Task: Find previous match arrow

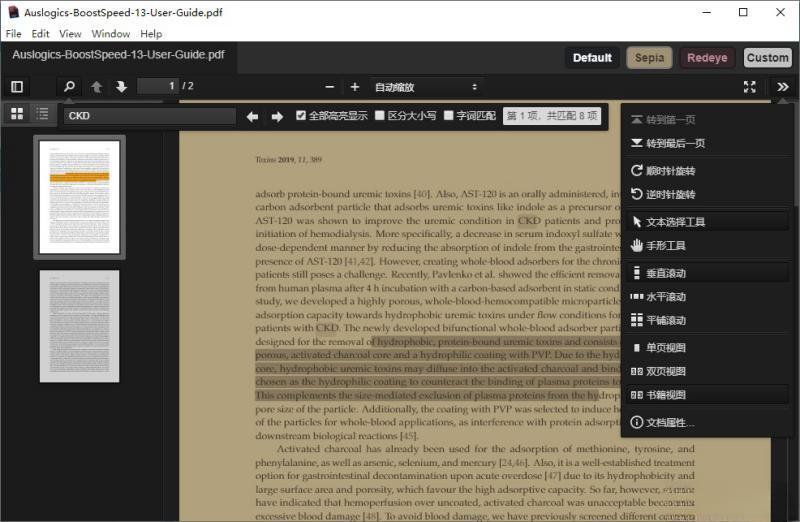Action: (x=252, y=117)
